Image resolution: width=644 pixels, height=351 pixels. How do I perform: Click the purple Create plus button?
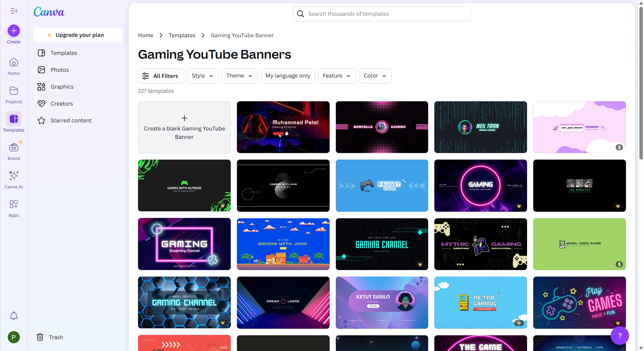pos(14,31)
